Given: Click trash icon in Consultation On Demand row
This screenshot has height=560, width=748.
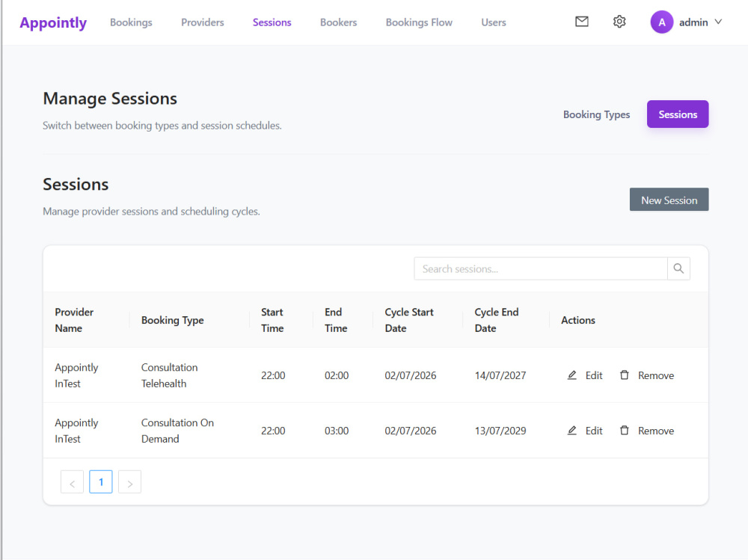Looking at the screenshot, I should [624, 431].
